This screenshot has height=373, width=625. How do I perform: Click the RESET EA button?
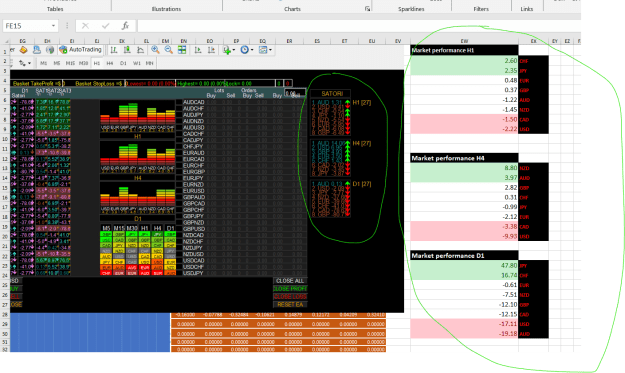[290, 304]
